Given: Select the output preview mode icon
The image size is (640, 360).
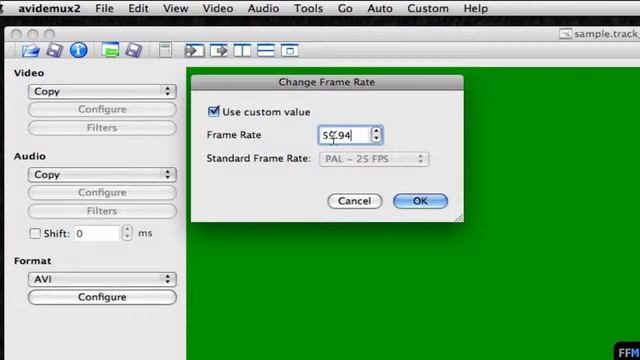Looking at the screenshot, I should click(x=218, y=51).
